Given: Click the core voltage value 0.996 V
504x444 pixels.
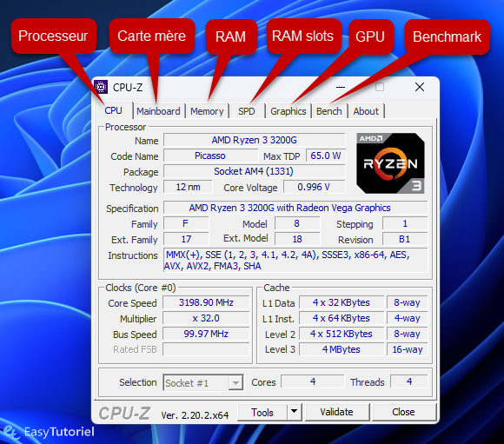Looking at the screenshot, I should [x=314, y=187].
